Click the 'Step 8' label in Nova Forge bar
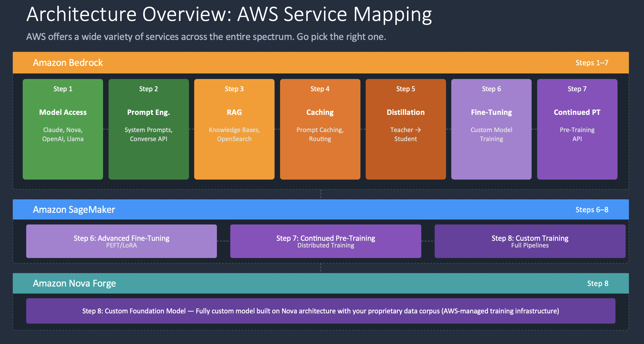 tap(598, 283)
